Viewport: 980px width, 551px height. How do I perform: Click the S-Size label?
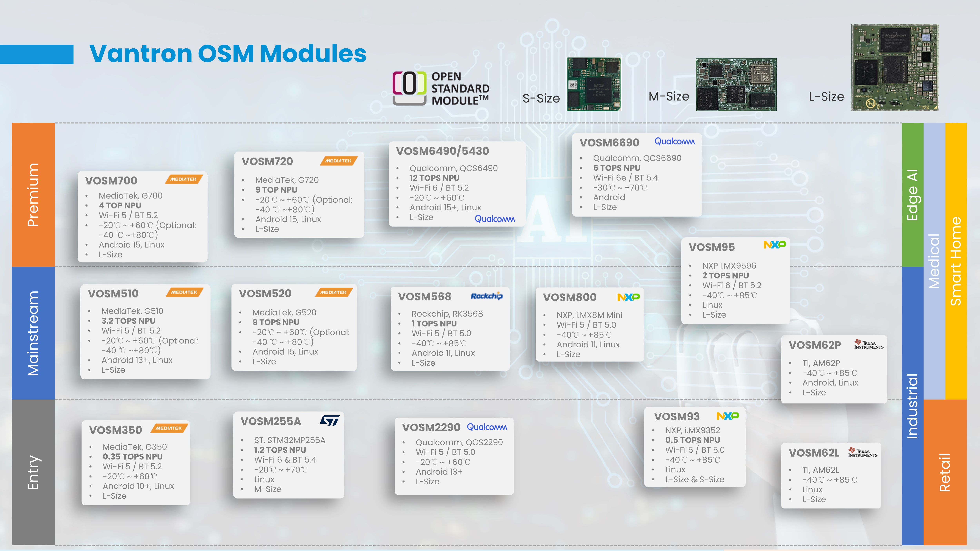[541, 99]
